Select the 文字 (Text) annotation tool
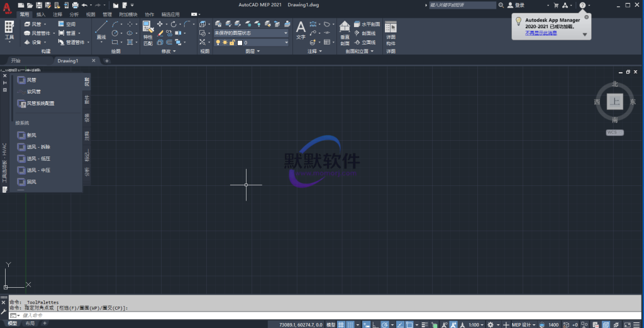Screen dimensions: 644x328 click(x=301, y=30)
